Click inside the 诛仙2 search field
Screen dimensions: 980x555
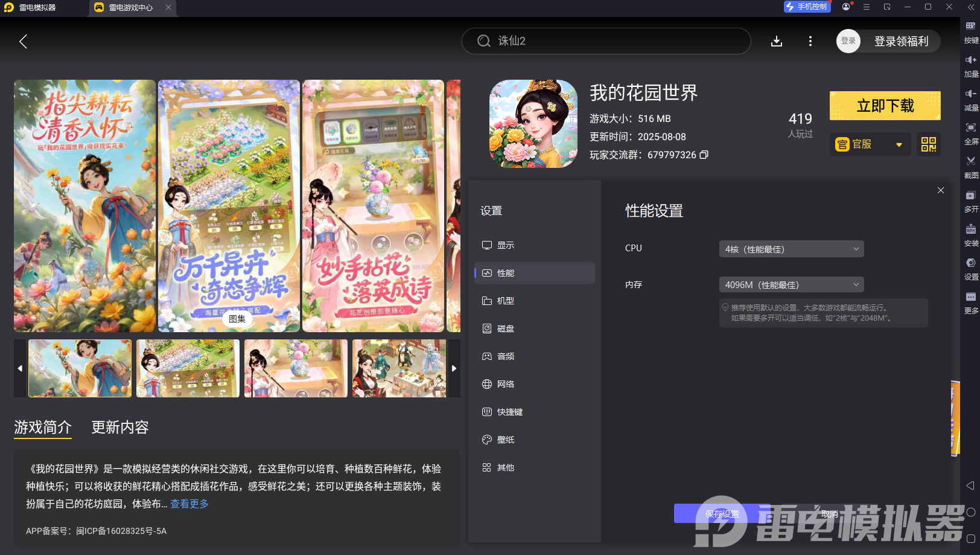(x=606, y=41)
